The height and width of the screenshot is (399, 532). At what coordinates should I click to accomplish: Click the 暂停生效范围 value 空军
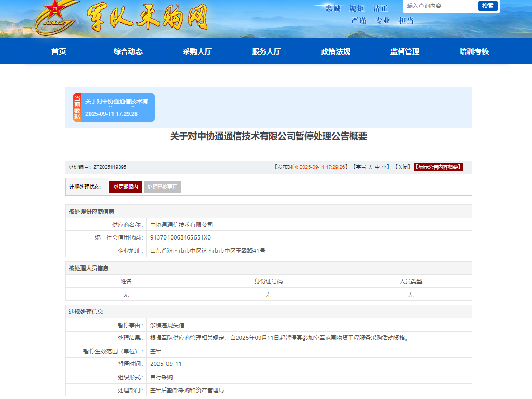[x=156, y=351]
